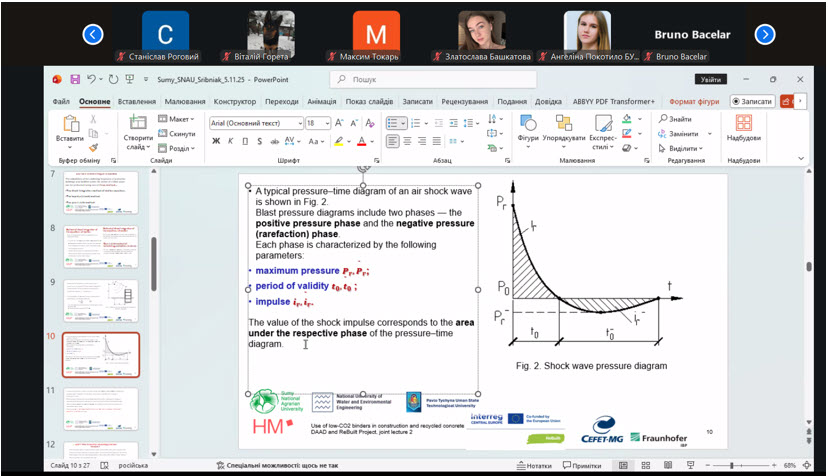The height and width of the screenshot is (476, 828).
Task: Toggle bulleted list formatting
Action: 394,123
